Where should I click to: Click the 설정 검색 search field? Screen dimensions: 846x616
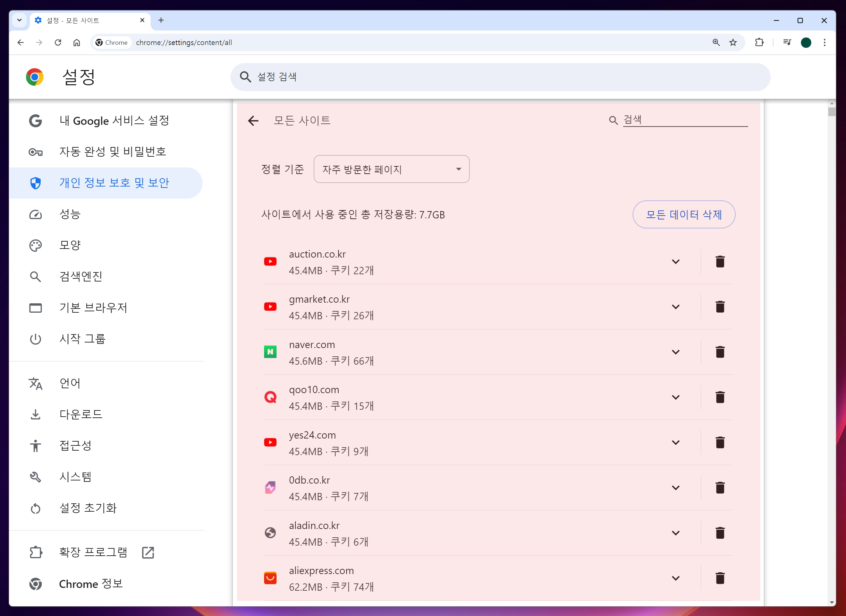[x=500, y=77]
